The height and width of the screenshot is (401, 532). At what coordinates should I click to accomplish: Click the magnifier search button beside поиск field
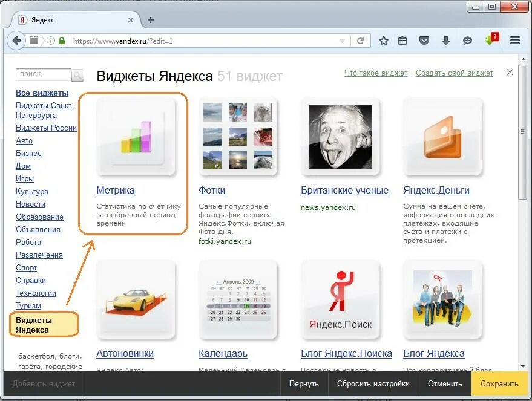(x=77, y=75)
